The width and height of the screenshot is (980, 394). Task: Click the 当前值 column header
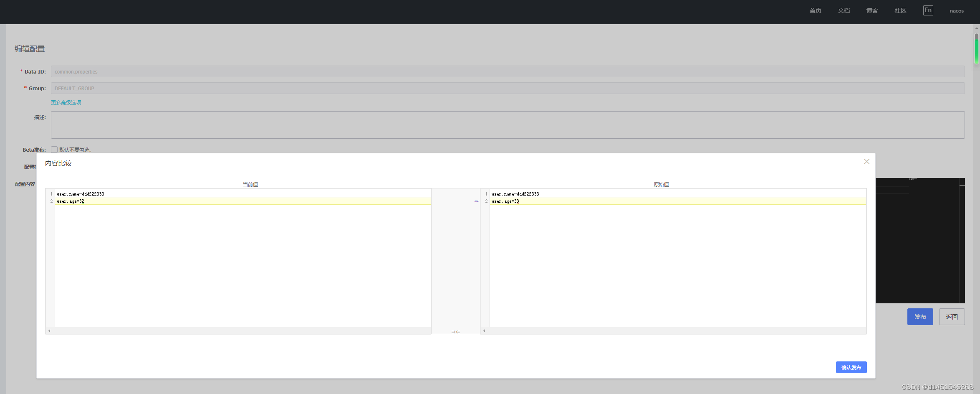250,184
